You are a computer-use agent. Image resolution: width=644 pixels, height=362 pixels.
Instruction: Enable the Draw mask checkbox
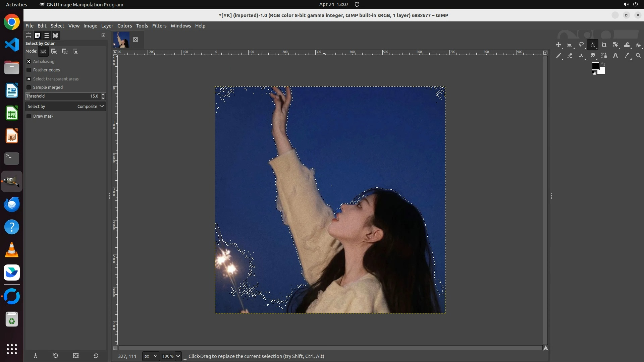29,116
